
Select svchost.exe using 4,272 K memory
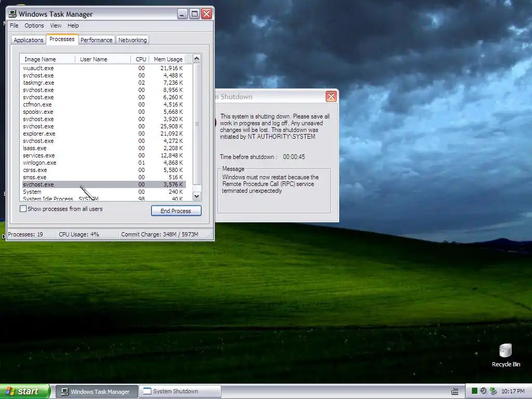[104, 141]
